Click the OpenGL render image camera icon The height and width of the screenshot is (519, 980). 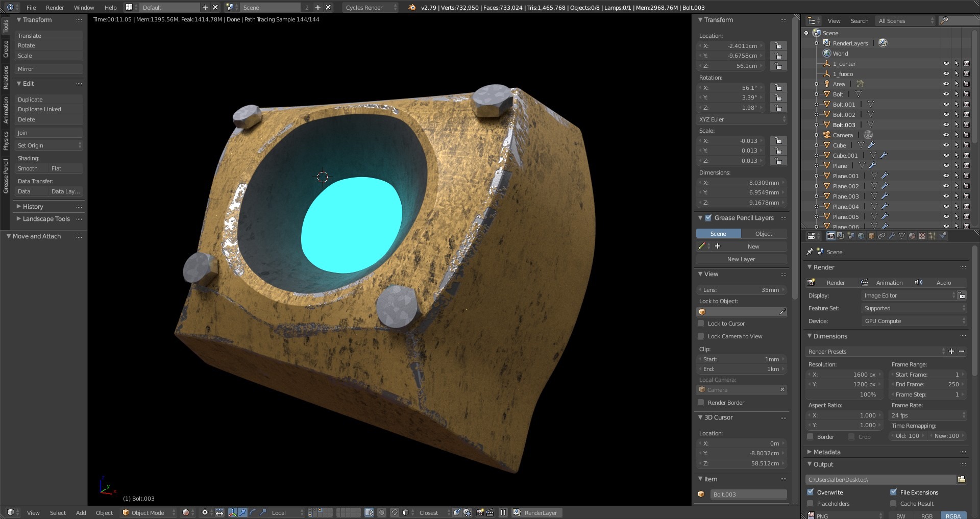point(480,512)
